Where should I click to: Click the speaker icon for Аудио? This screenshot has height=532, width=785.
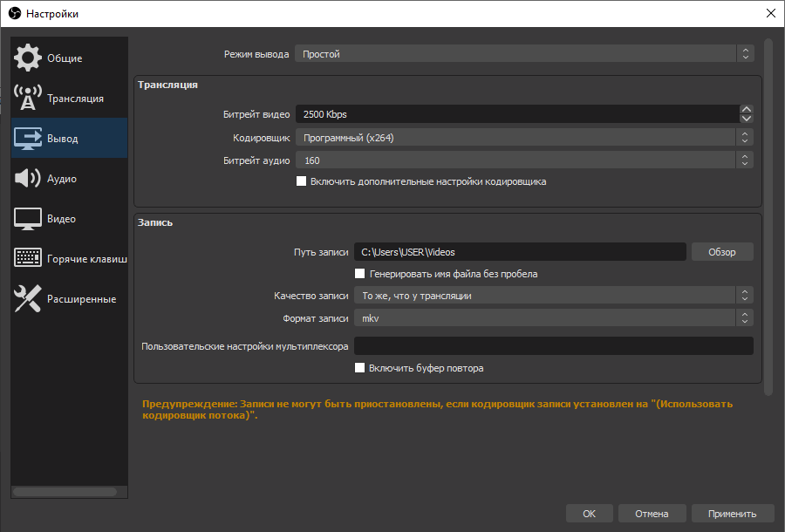(28, 179)
